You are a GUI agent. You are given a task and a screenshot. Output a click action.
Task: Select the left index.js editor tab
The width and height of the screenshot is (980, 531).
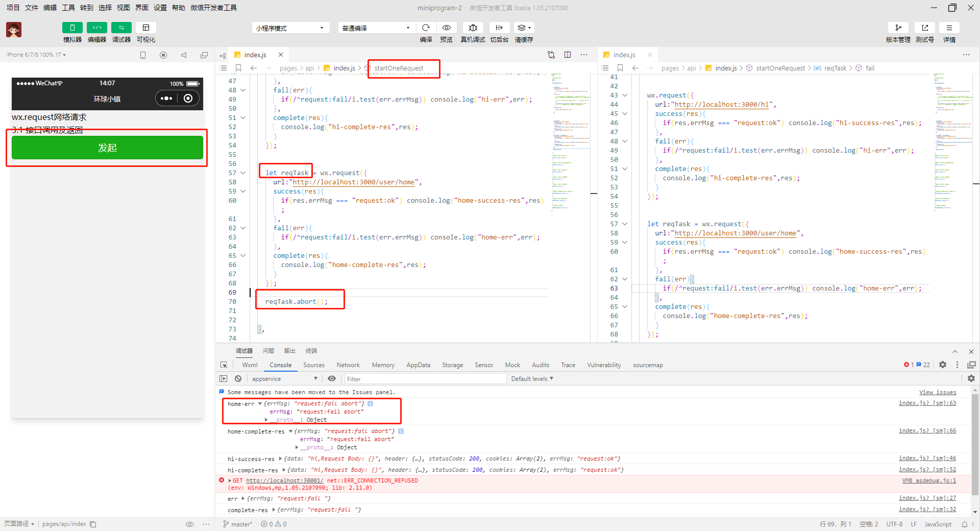coord(255,55)
